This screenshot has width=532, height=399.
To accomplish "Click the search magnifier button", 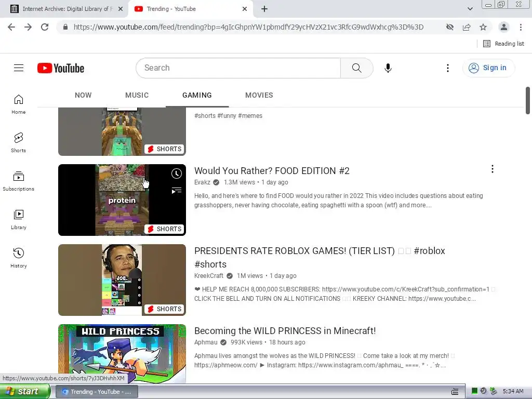I will [x=356, y=68].
